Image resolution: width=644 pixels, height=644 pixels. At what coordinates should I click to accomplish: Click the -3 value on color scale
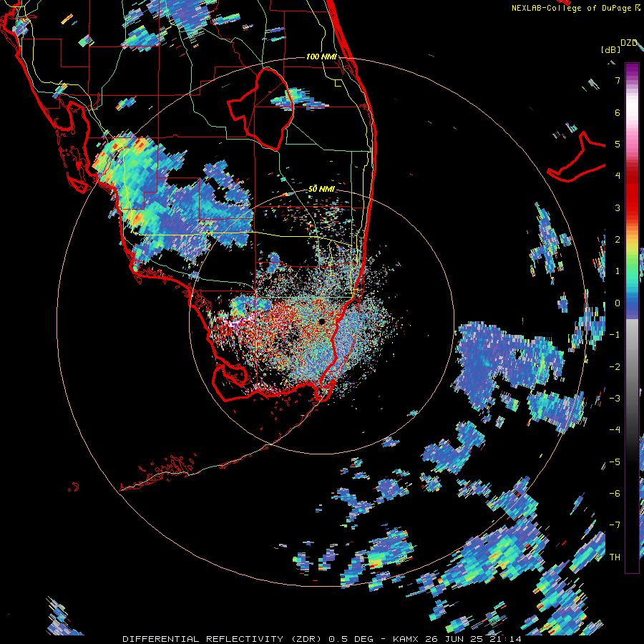[615, 398]
